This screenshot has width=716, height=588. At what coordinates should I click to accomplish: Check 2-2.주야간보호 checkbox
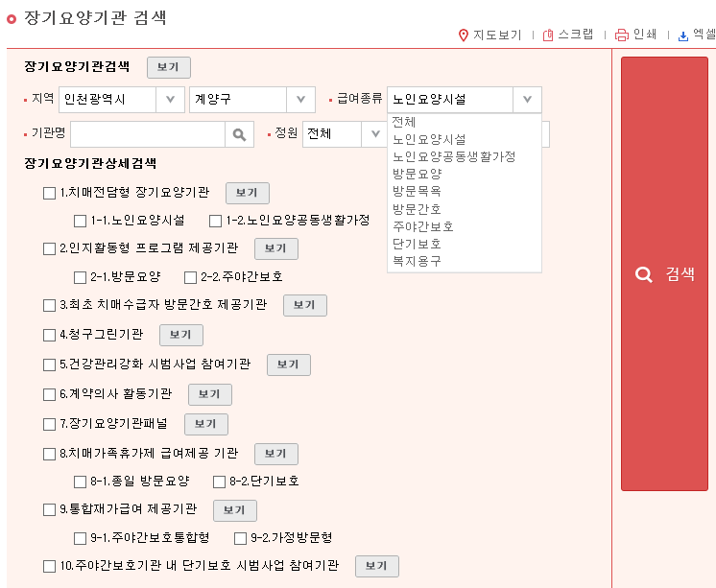pos(190,277)
